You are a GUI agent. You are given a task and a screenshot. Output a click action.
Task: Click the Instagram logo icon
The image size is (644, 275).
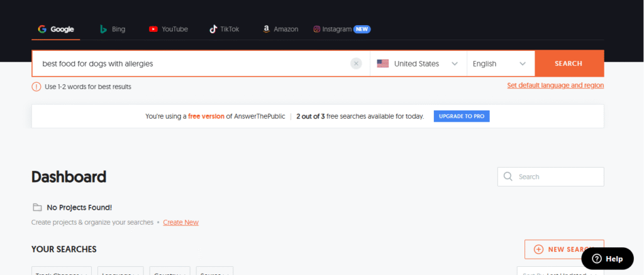[317, 29]
